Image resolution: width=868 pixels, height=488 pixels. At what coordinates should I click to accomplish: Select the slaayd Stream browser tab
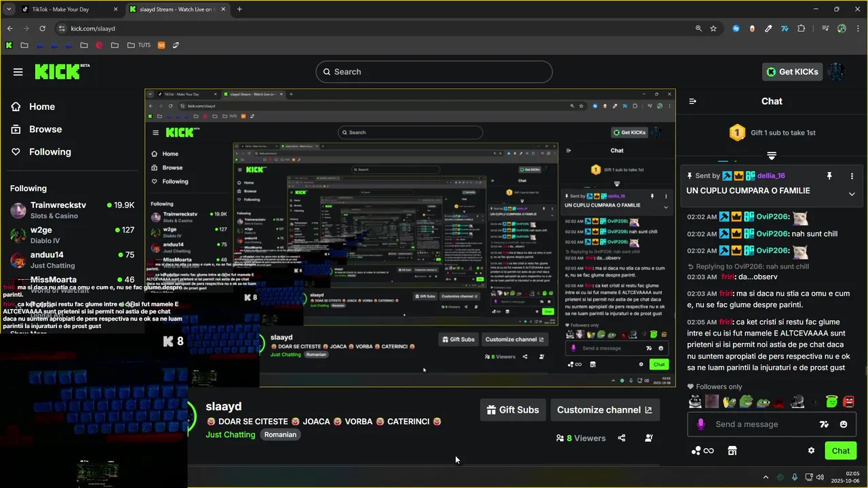176,9
